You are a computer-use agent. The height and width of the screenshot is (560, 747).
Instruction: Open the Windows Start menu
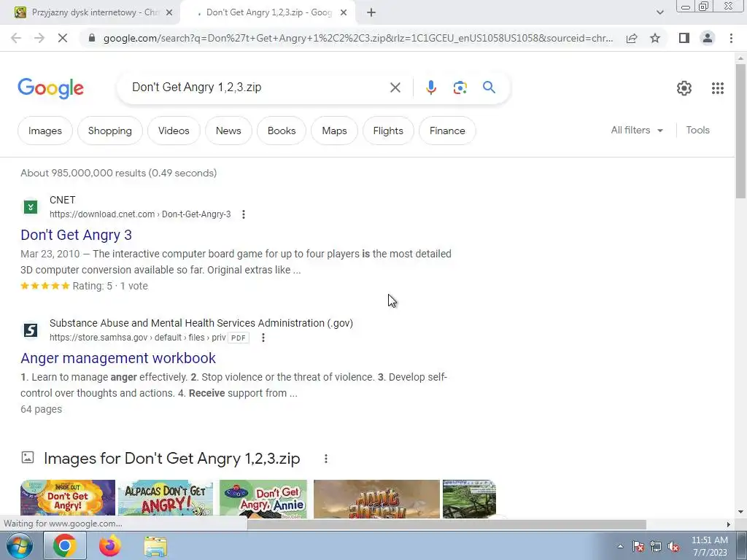(x=20, y=545)
